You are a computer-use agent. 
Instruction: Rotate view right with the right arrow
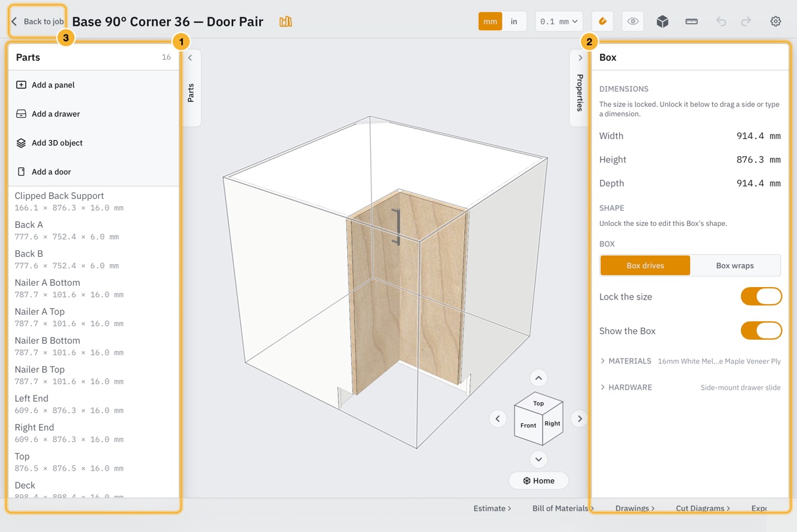coord(580,419)
